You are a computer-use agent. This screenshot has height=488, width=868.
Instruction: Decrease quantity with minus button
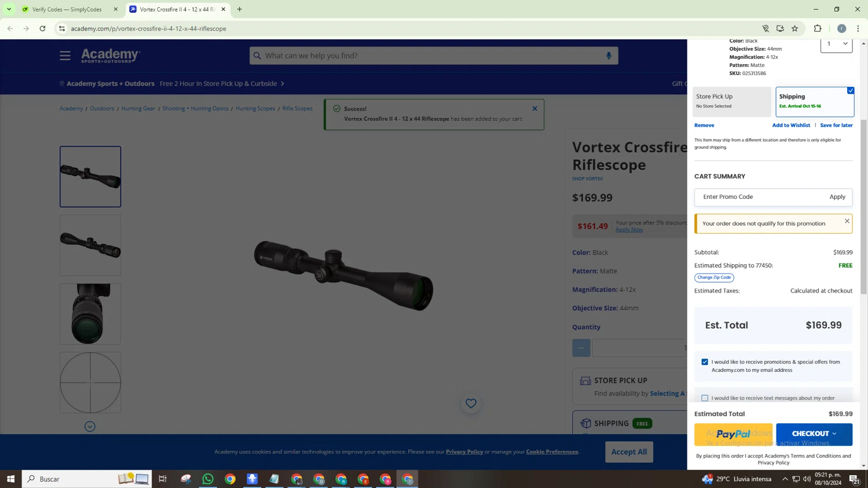[581, 347]
